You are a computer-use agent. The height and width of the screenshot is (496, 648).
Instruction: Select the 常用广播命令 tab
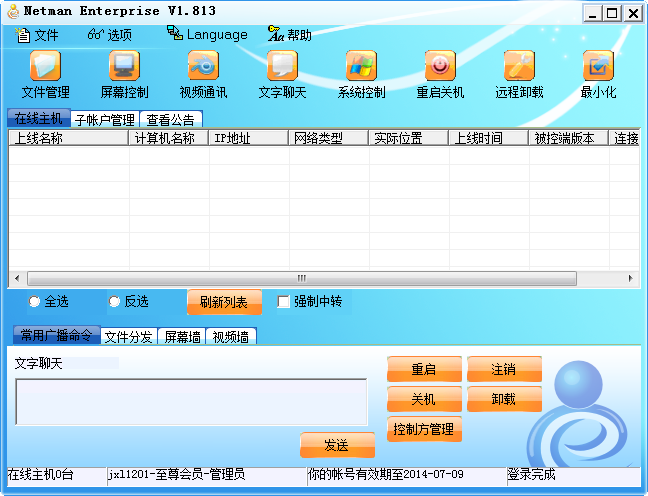tap(57, 335)
